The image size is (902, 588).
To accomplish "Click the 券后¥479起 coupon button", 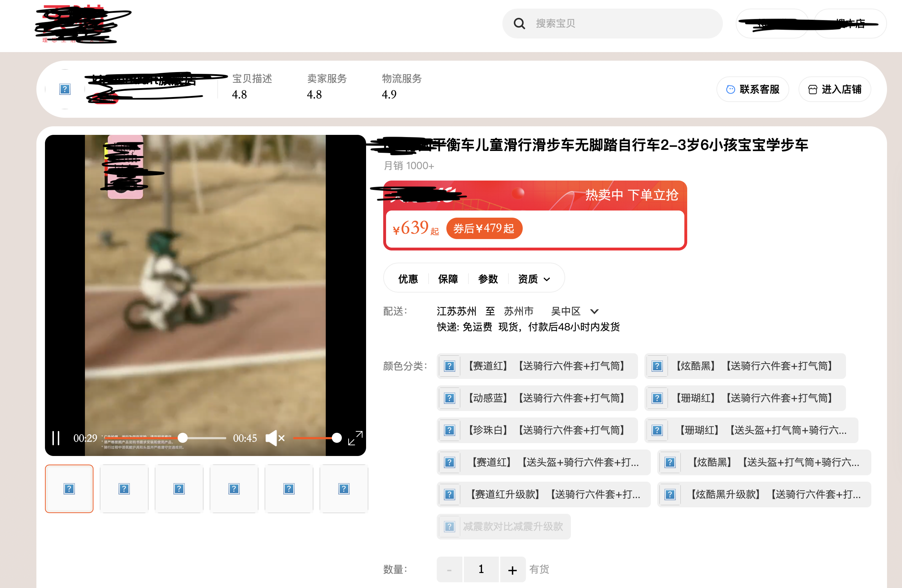I will tap(484, 228).
